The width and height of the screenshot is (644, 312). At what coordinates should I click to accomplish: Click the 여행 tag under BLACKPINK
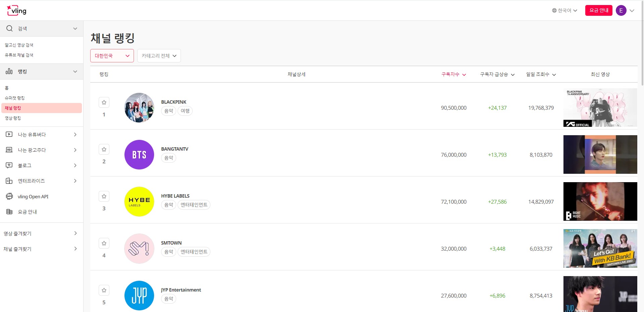(185, 111)
